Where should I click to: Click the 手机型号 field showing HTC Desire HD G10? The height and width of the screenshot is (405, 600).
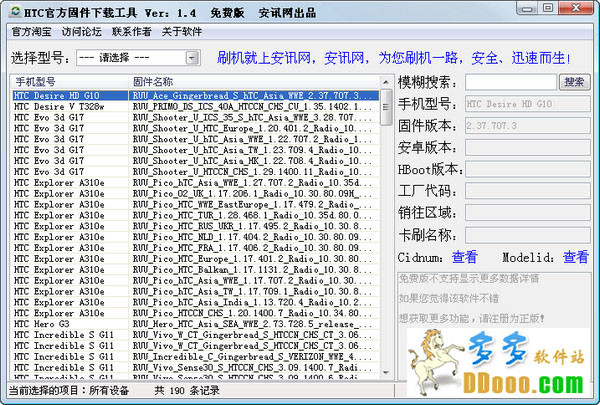[x=527, y=104]
